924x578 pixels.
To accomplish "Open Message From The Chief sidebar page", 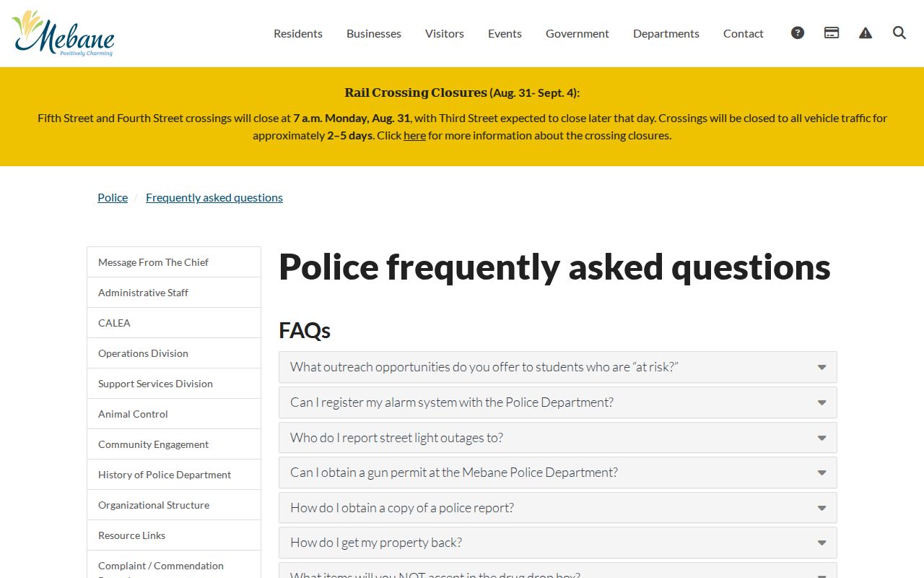I will tap(174, 262).
